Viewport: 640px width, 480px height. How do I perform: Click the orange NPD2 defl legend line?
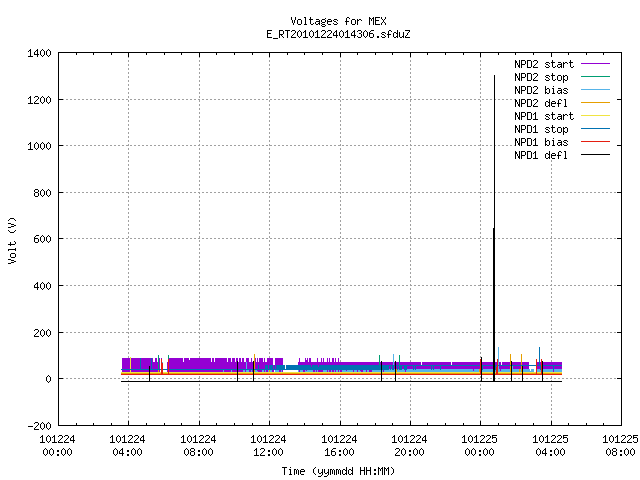595,103
